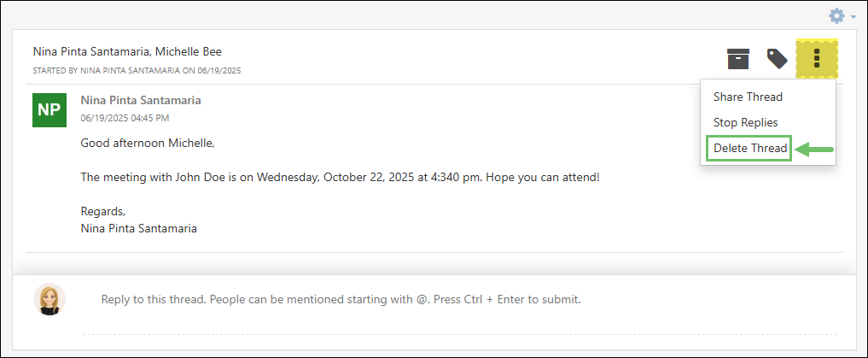Archive this message thread
Screen dimensions: 868x358
(738, 58)
